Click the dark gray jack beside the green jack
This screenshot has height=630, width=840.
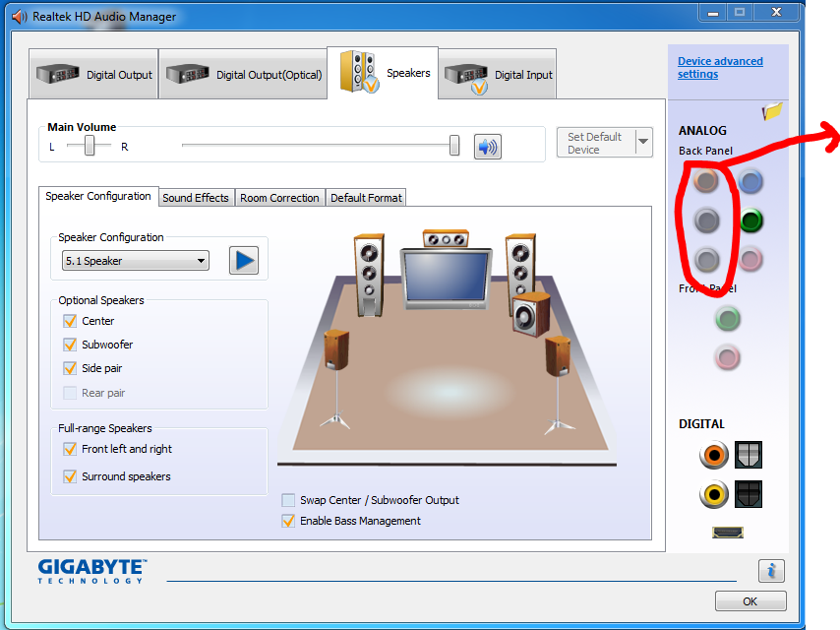pos(707,220)
